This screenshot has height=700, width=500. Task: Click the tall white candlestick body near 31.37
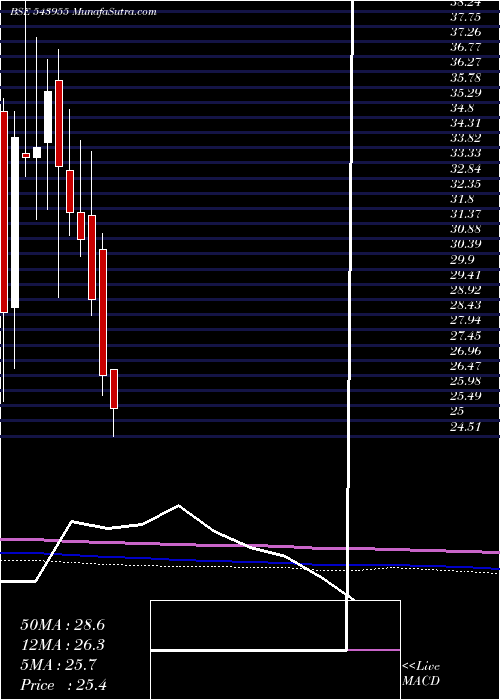15,222
